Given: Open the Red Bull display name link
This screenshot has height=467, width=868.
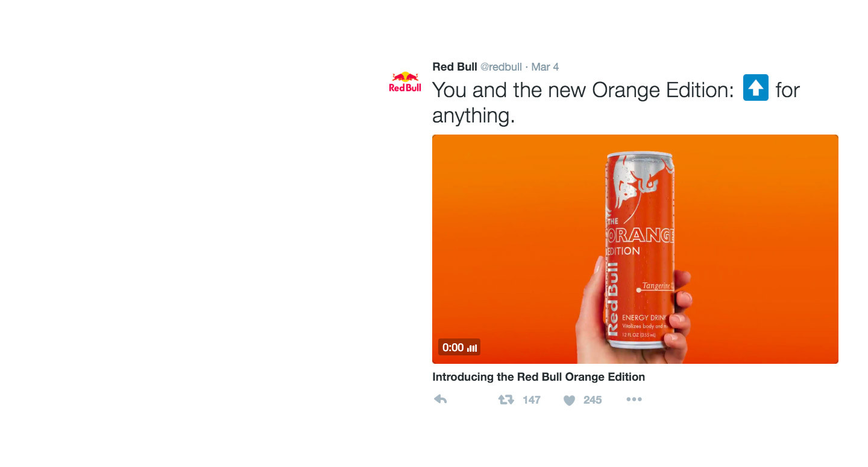Looking at the screenshot, I should coord(455,66).
